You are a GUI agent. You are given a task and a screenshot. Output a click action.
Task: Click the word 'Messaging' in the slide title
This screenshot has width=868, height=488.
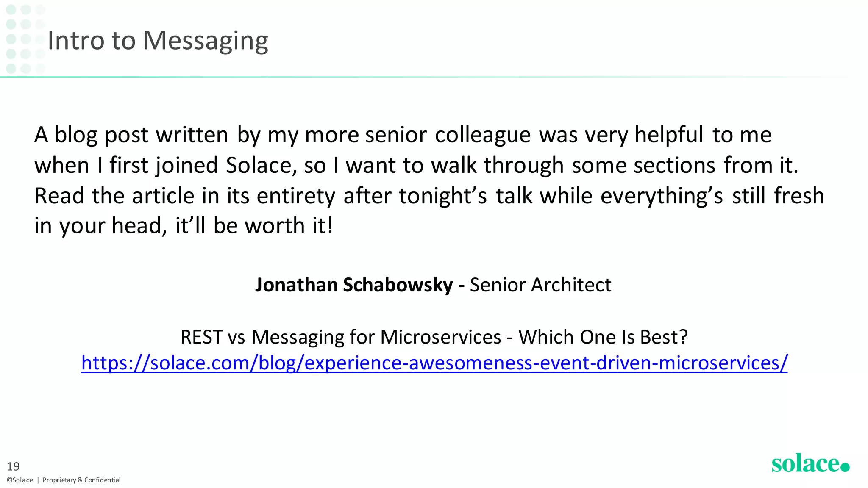pos(206,41)
